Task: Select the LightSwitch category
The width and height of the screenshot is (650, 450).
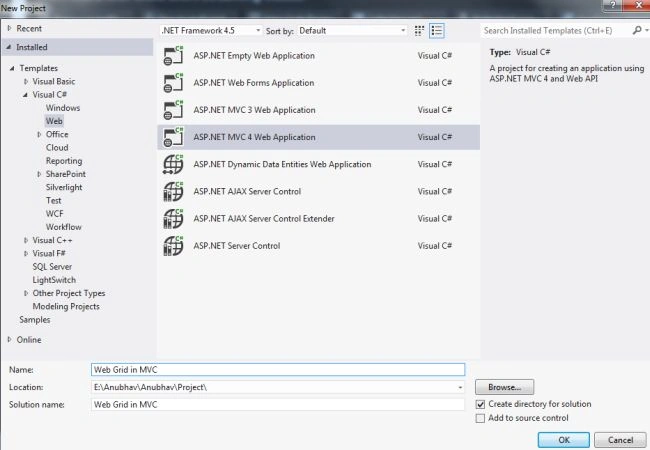Action: [54, 280]
